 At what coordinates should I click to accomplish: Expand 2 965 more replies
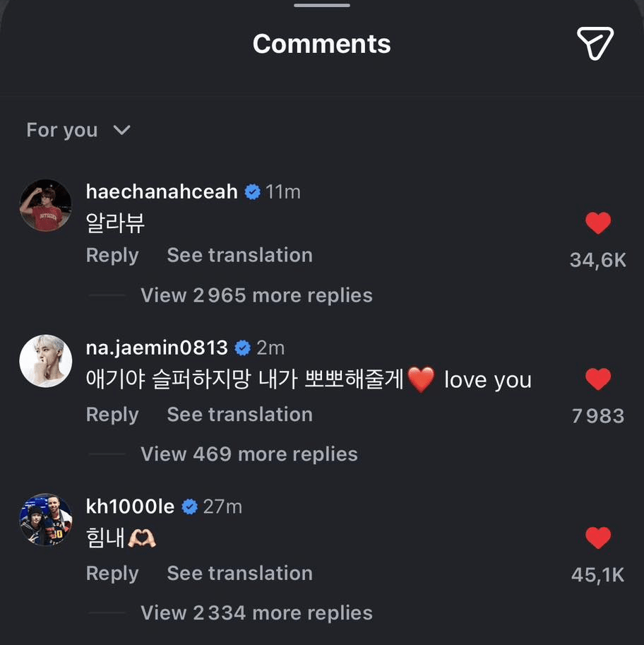(256, 295)
